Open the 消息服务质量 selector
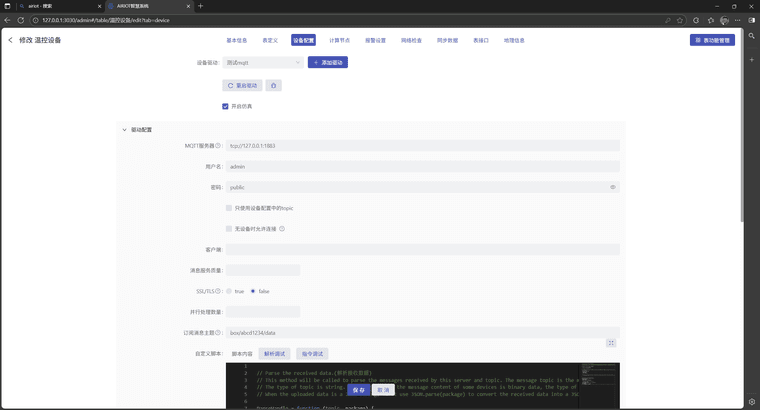Image resolution: width=760 pixels, height=410 pixels. point(263,270)
